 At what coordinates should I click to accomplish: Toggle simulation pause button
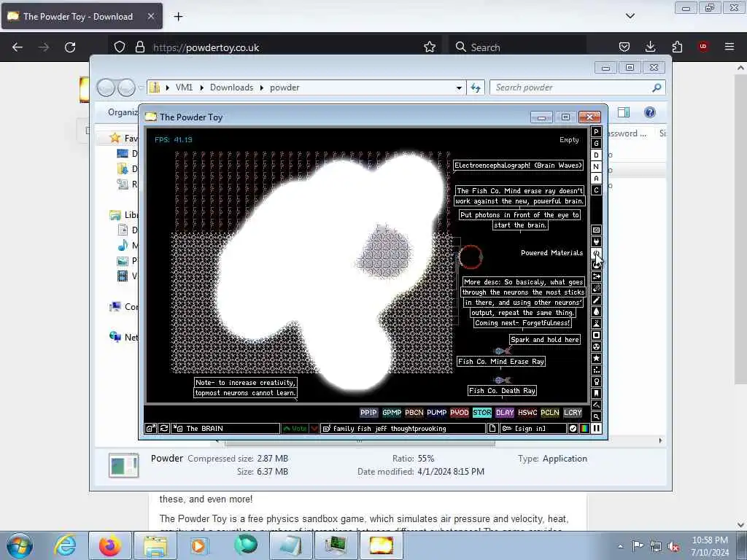coord(596,429)
